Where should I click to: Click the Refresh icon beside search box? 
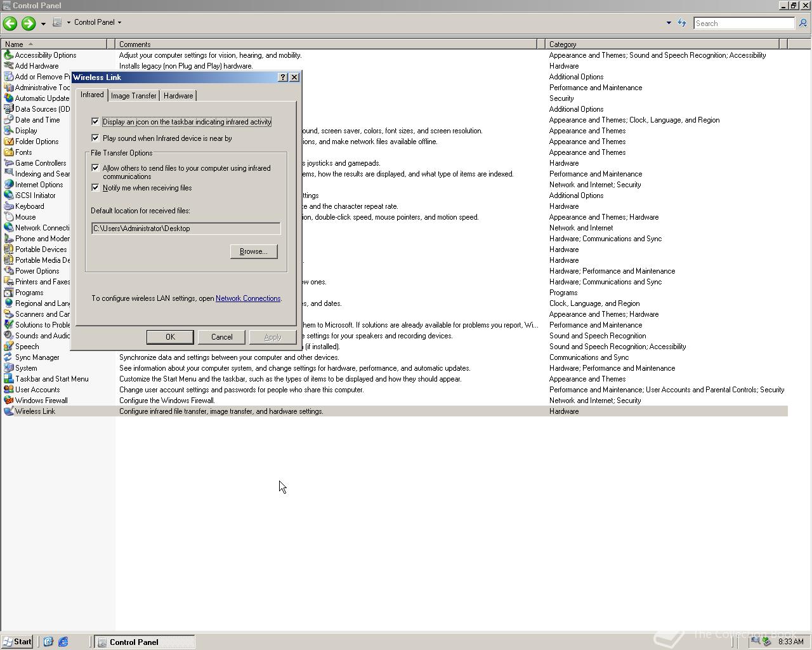[x=682, y=23]
